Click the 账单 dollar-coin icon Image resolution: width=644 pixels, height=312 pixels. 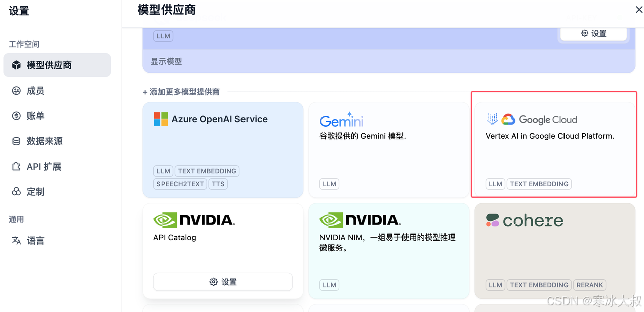coord(17,116)
